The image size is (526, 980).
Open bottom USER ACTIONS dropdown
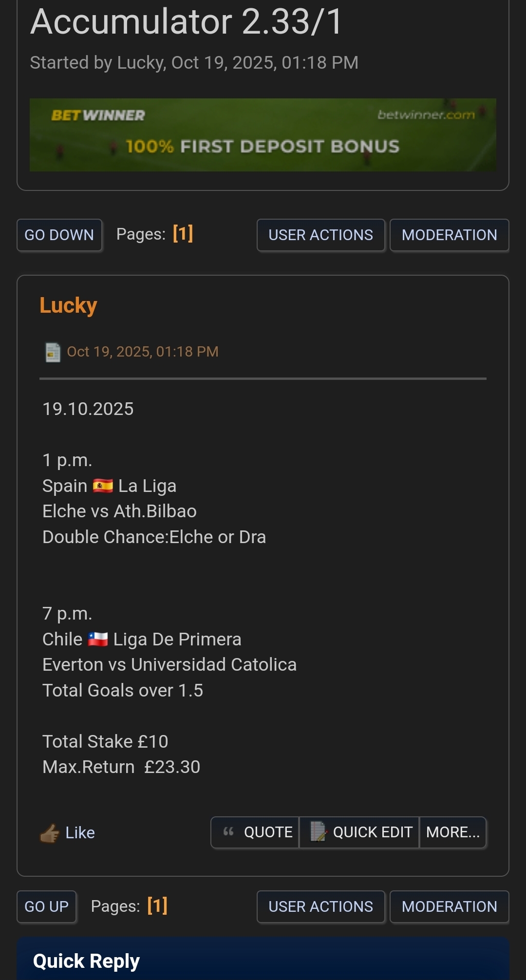(x=320, y=906)
